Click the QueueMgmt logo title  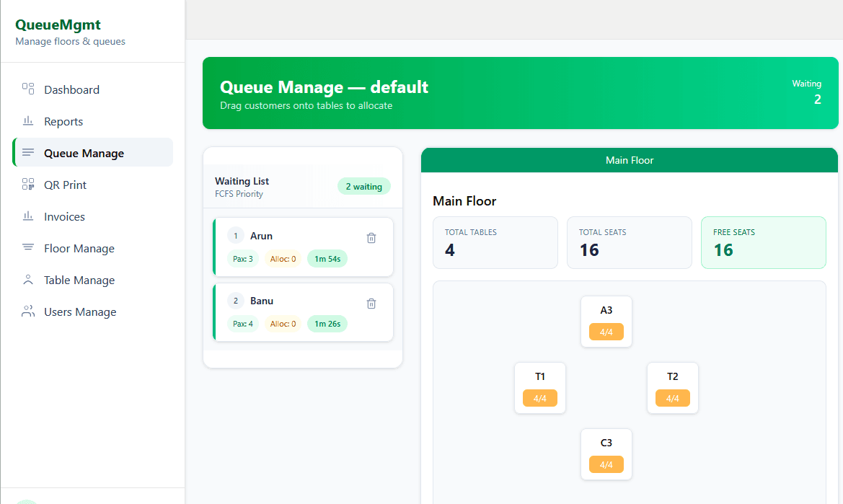tap(58, 25)
